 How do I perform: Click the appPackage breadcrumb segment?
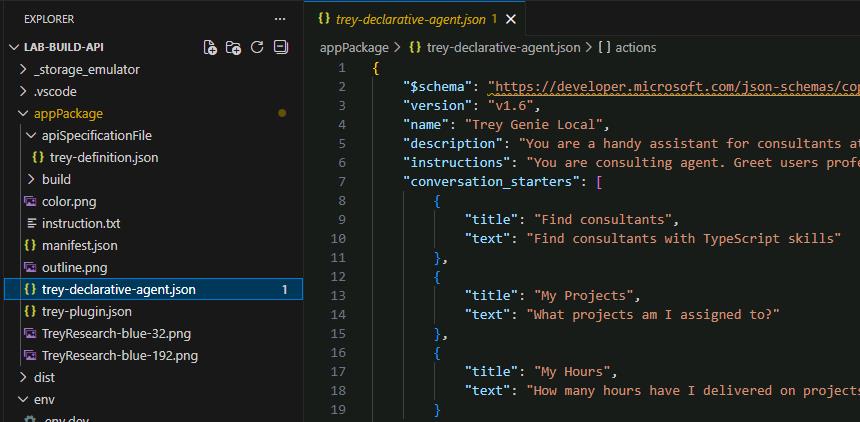pos(354,48)
